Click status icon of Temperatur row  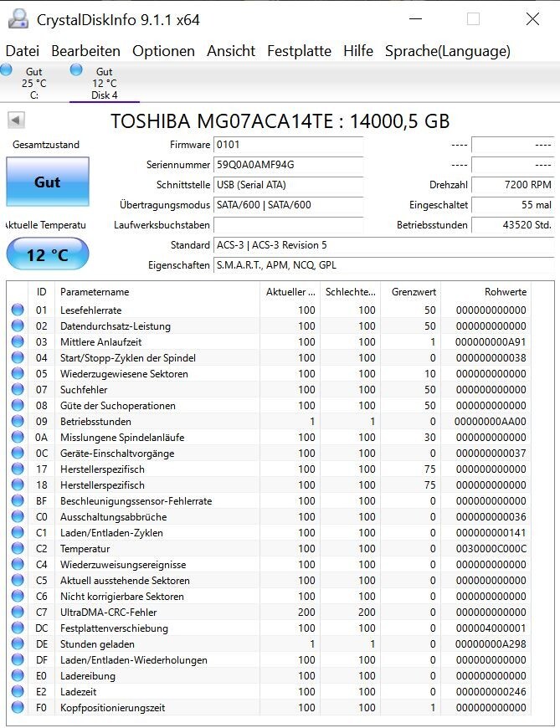pos(18,548)
